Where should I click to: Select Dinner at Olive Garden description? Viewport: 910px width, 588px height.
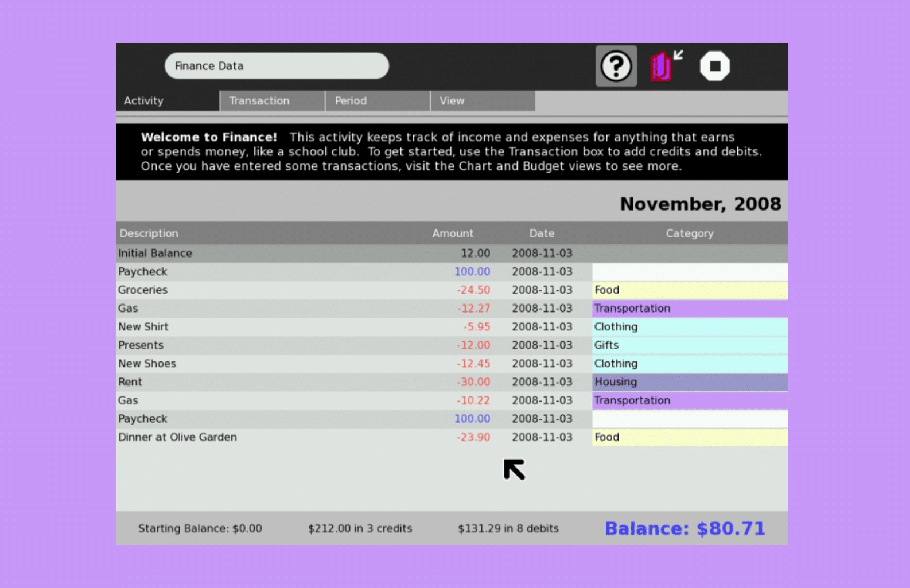178,437
